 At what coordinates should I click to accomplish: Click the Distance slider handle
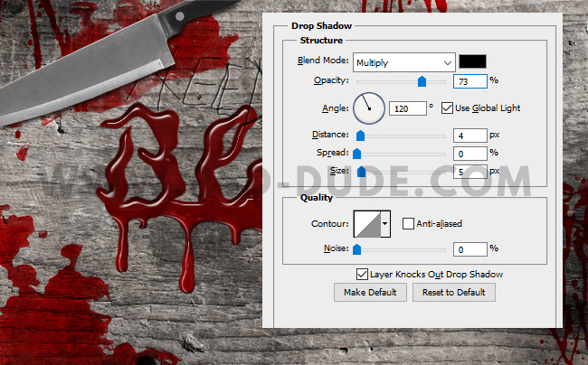click(x=360, y=136)
